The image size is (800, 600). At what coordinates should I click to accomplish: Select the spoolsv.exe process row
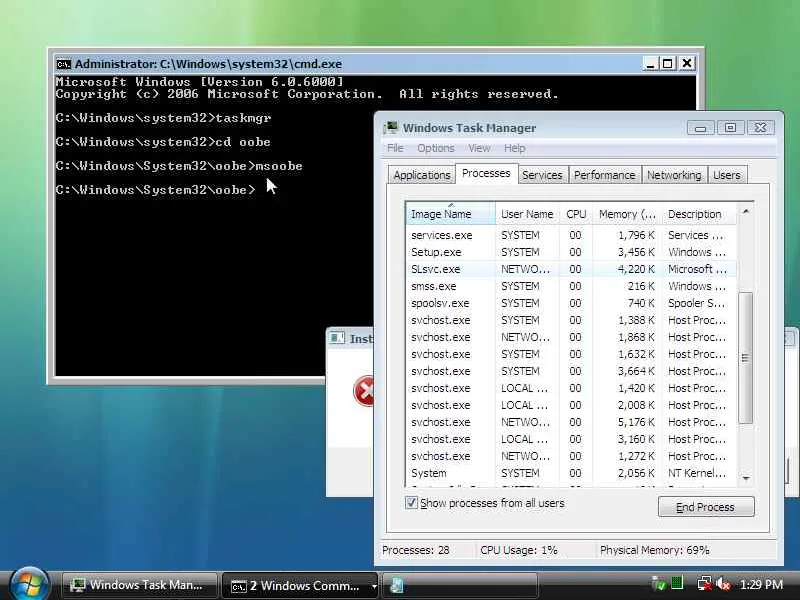tap(571, 303)
